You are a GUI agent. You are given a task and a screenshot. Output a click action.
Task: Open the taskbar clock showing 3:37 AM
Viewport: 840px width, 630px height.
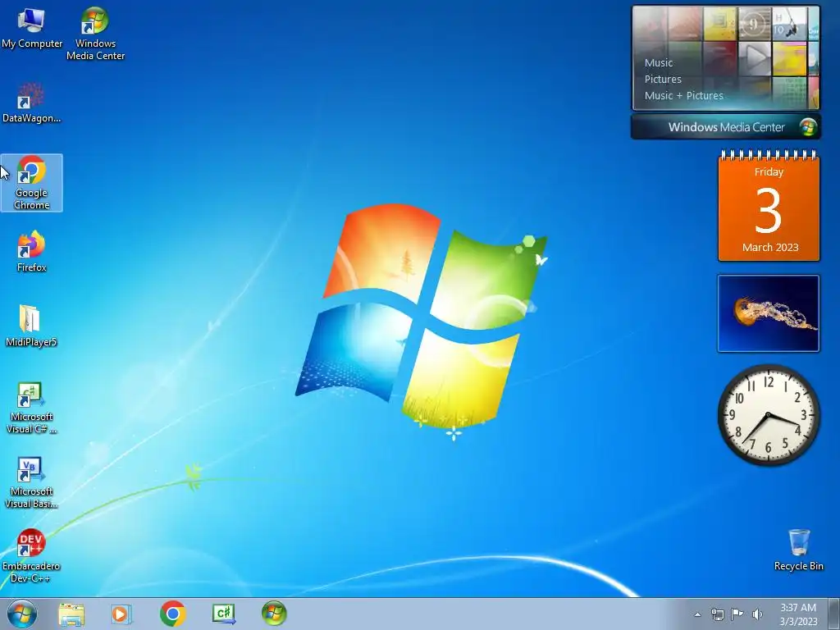click(798, 614)
